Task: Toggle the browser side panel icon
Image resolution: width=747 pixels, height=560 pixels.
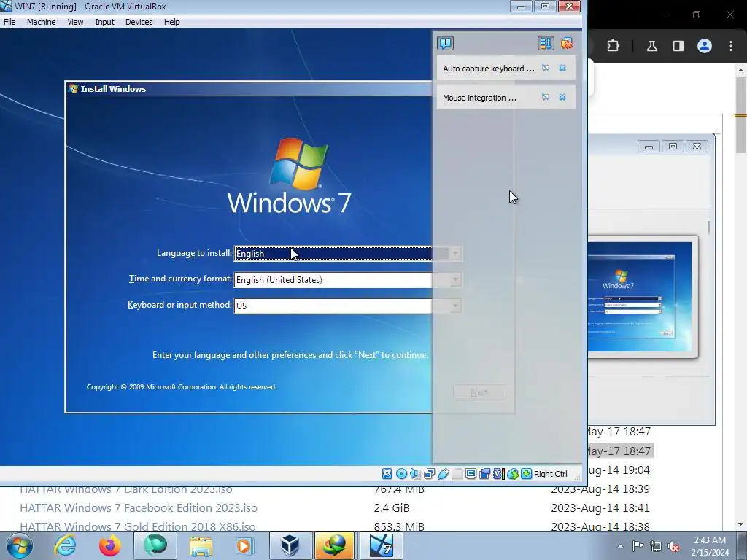Action: click(678, 46)
